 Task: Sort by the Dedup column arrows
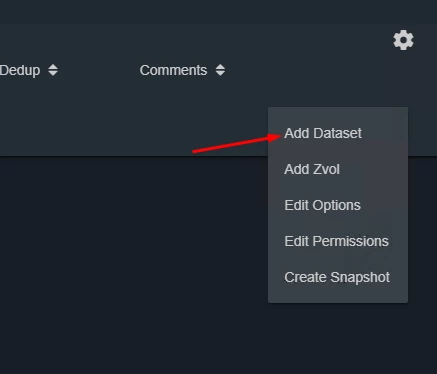[53, 70]
